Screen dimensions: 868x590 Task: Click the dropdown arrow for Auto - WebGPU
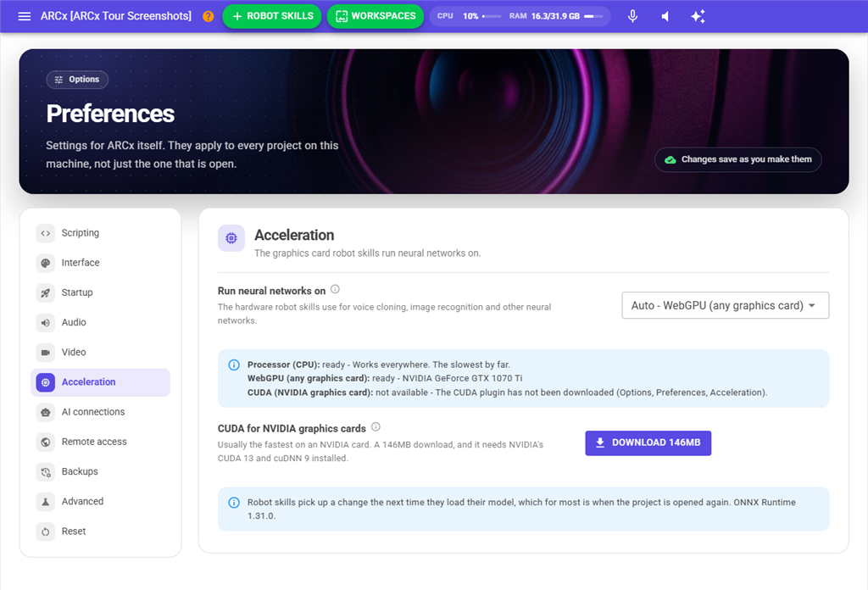click(x=812, y=305)
